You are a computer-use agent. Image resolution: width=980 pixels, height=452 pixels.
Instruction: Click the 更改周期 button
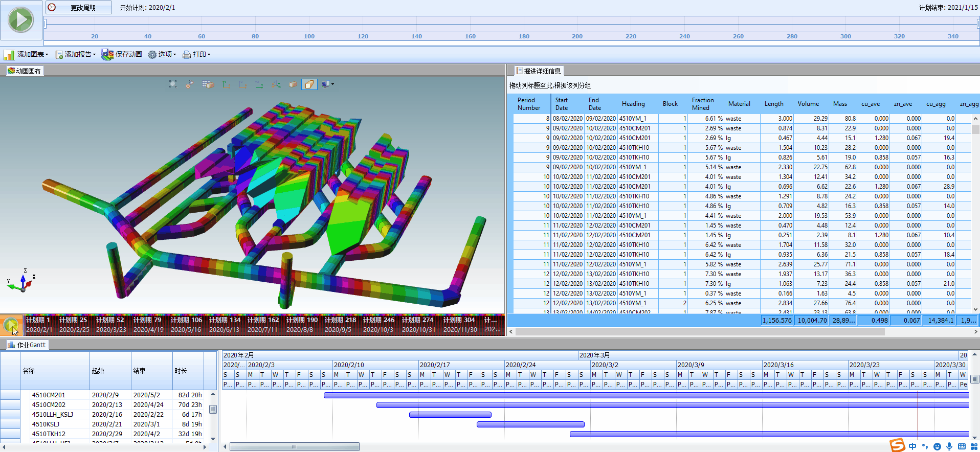pos(79,8)
